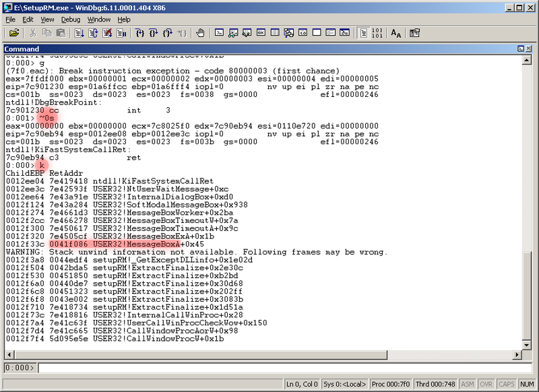Viewport: 539px width, 392px height.
Task: Open the Scratch Pad window icon
Action: pos(317,33)
